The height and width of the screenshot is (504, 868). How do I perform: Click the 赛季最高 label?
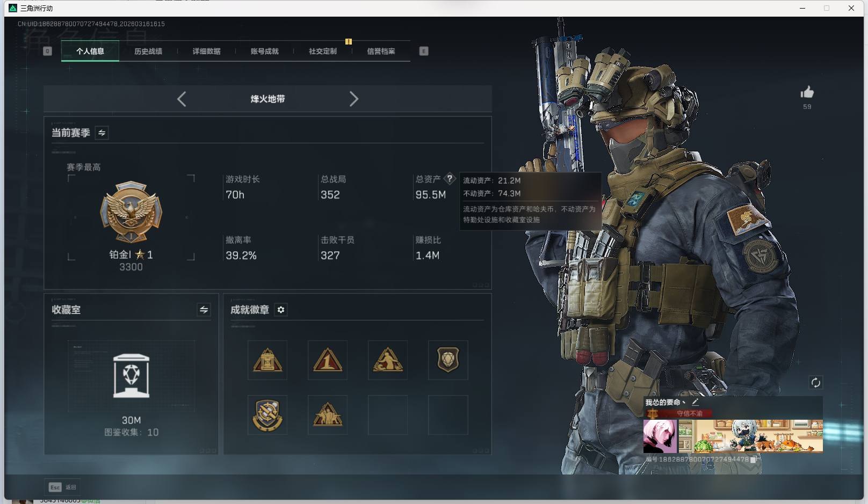pyautogui.click(x=84, y=167)
